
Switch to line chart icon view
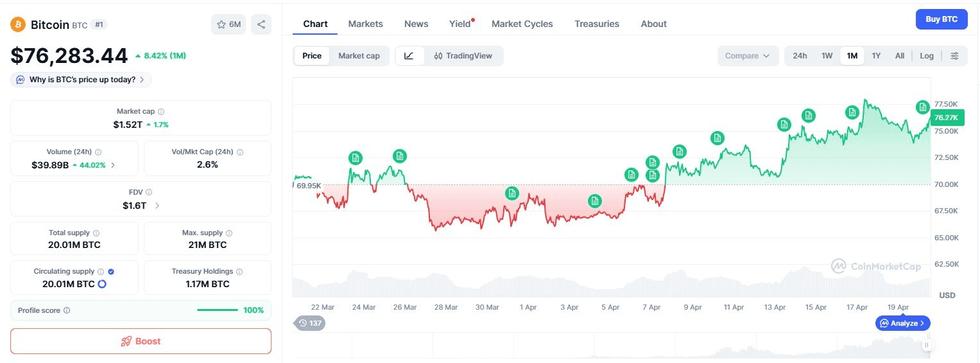(x=409, y=56)
